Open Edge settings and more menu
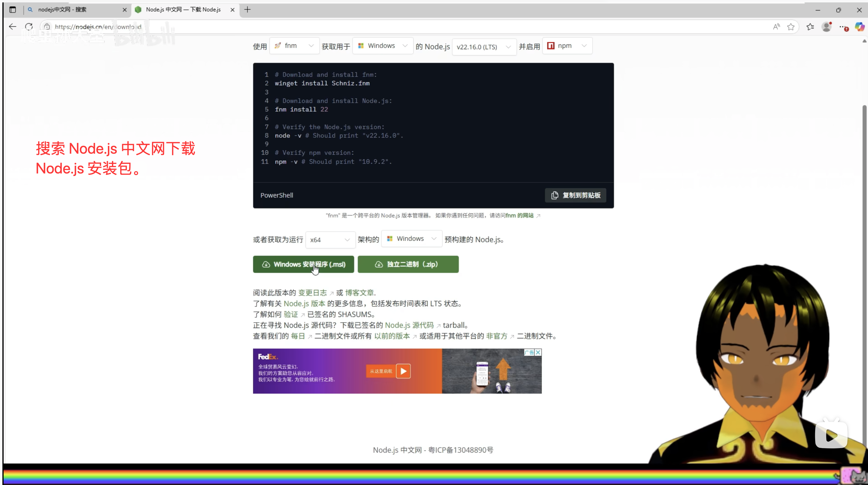This screenshot has height=485, width=868. point(843,27)
